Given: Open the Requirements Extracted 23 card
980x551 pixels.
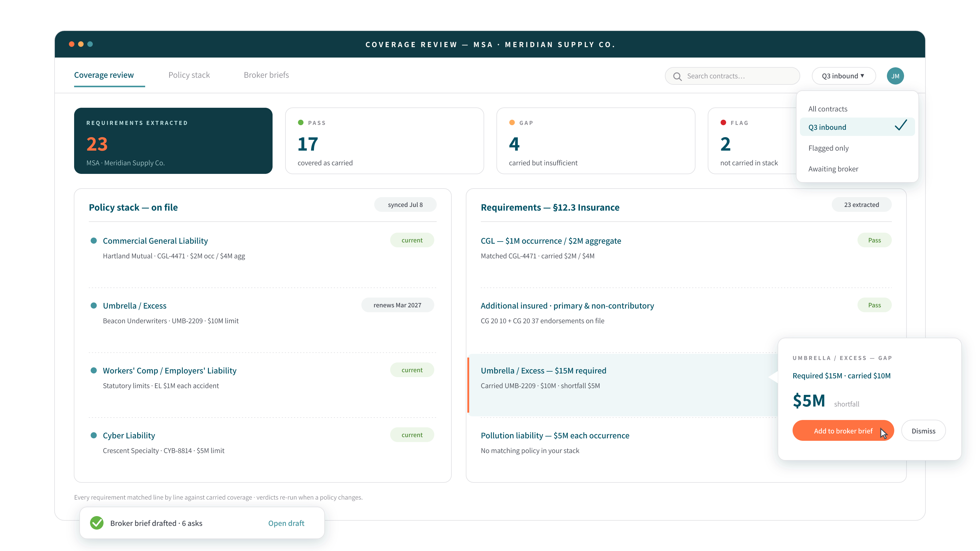Looking at the screenshot, I should (173, 141).
